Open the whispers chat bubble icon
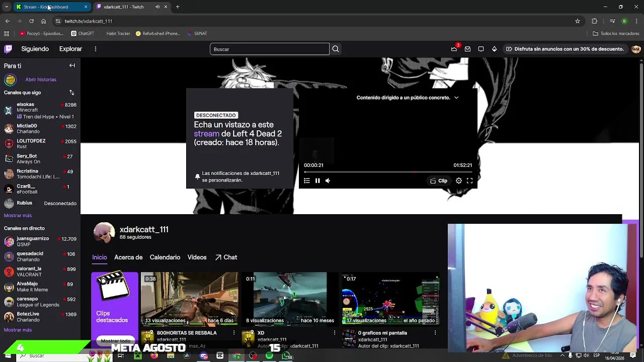 point(481,49)
